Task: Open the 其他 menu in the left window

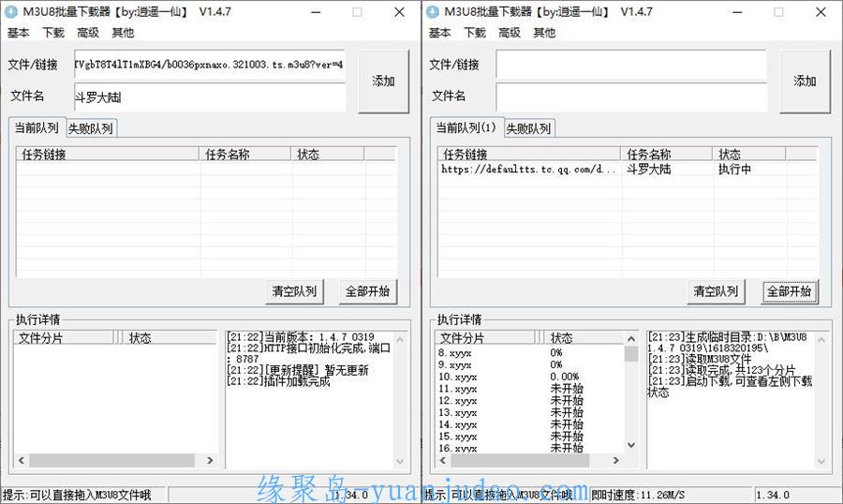Action: coord(122,33)
